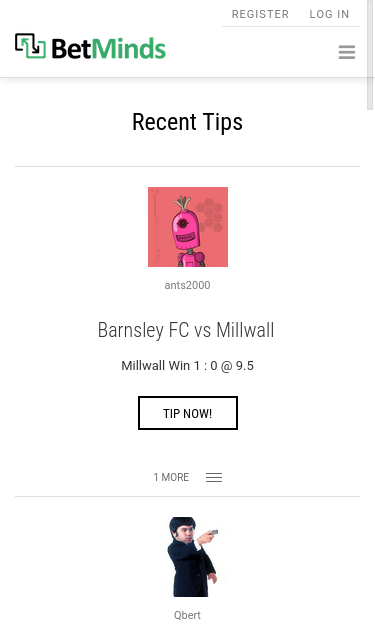This screenshot has height=627, width=375.
Task: Open the LOG IN page
Action: click(x=329, y=14)
